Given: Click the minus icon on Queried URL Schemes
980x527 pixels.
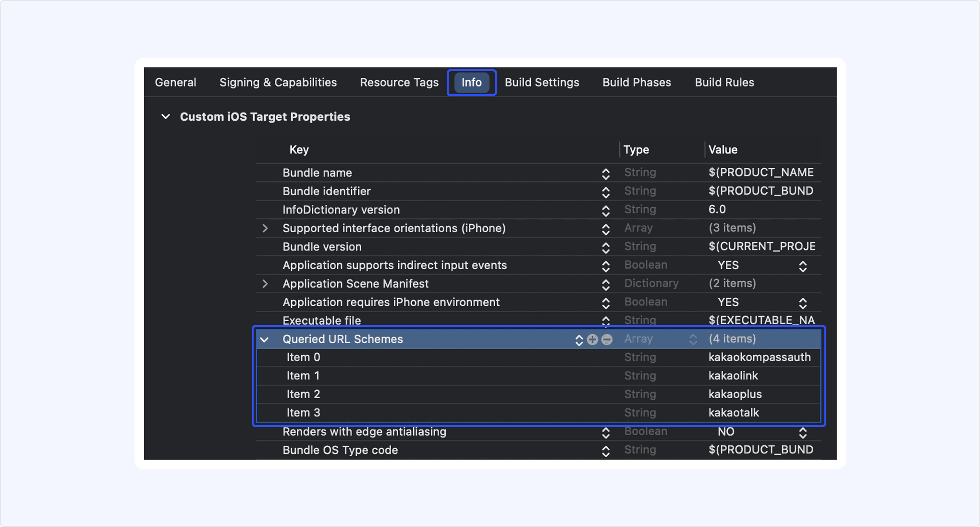Looking at the screenshot, I should 607,339.
